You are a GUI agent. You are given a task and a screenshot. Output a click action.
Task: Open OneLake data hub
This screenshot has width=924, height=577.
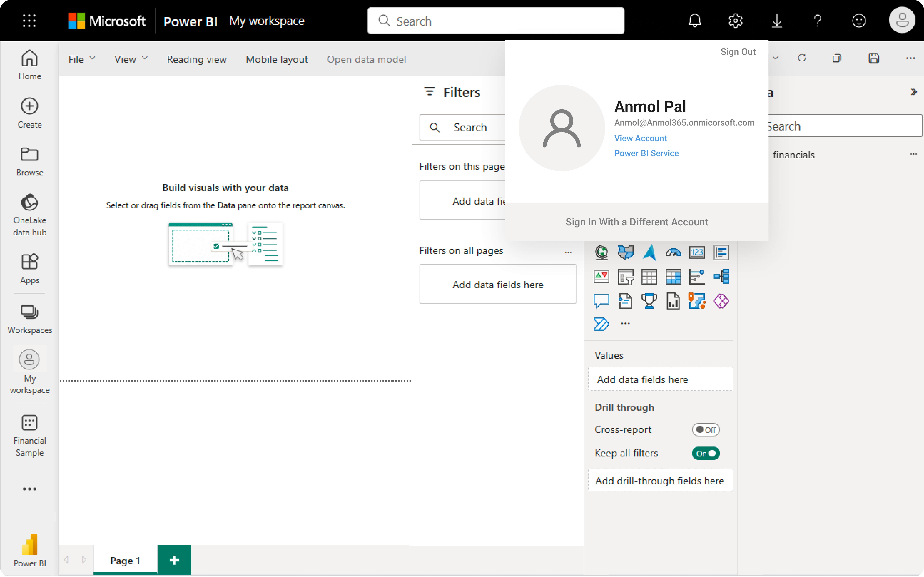coord(29,215)
